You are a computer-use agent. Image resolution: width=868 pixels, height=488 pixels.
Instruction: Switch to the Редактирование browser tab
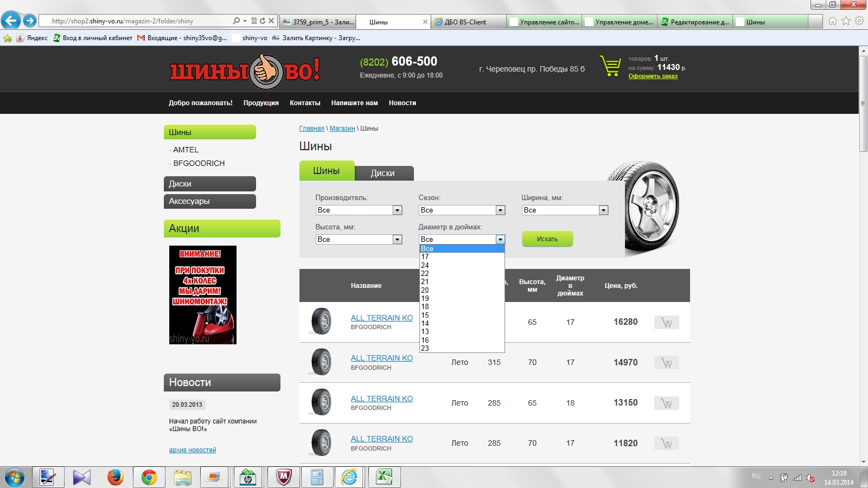coord(695,22)
